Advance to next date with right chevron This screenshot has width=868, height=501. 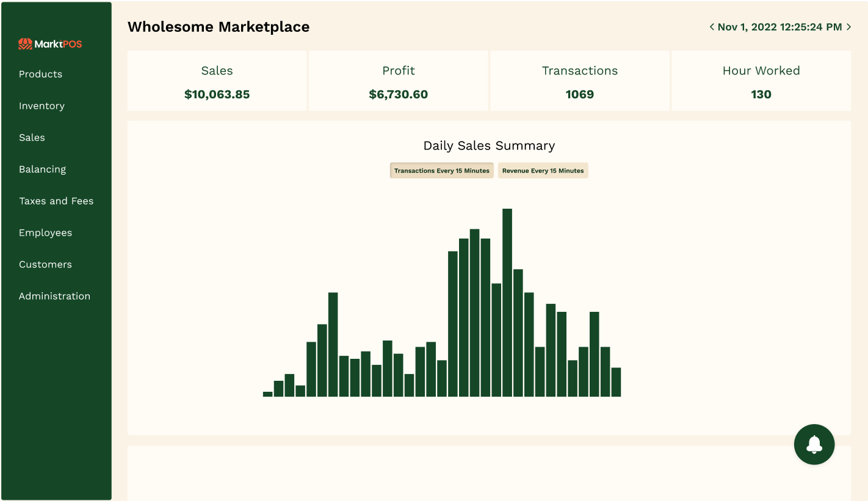(848, 27)
